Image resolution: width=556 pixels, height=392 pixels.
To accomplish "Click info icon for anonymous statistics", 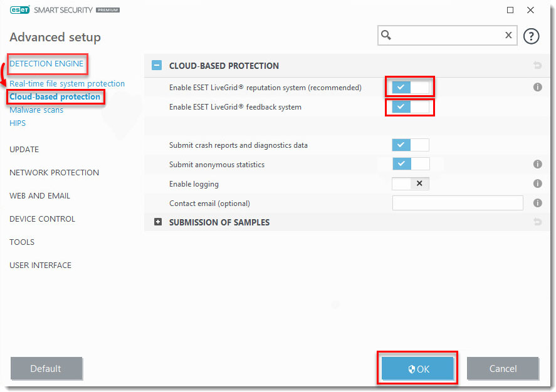I will click(x=538, y=164).
